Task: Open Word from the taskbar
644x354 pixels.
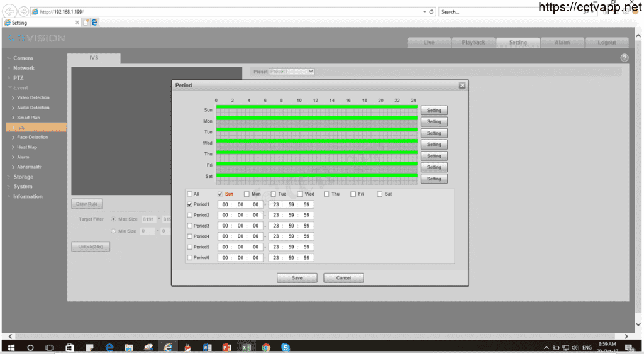Action: coord(207,347)
